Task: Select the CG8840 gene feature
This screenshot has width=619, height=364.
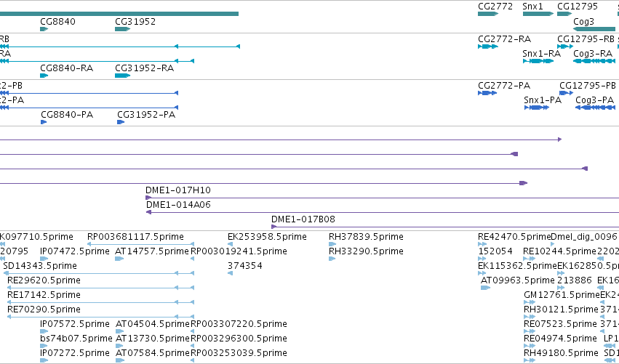Action: coord(44,29)
